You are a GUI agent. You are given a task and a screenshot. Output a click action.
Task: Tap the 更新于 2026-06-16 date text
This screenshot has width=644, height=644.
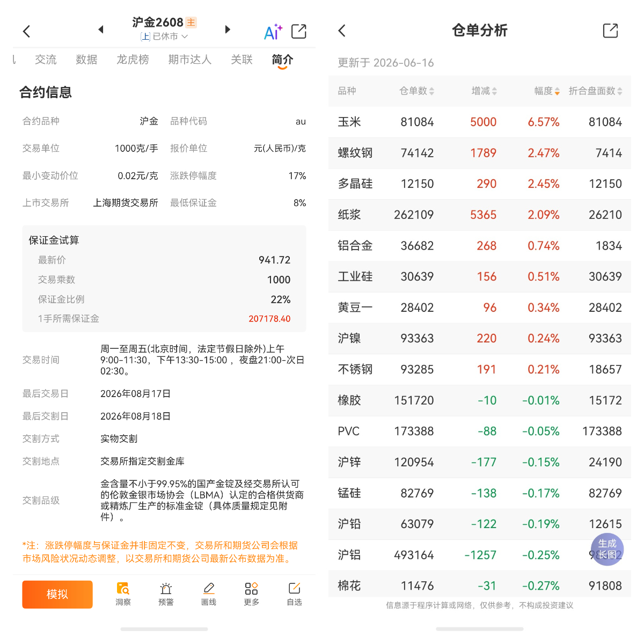(385, 63)
